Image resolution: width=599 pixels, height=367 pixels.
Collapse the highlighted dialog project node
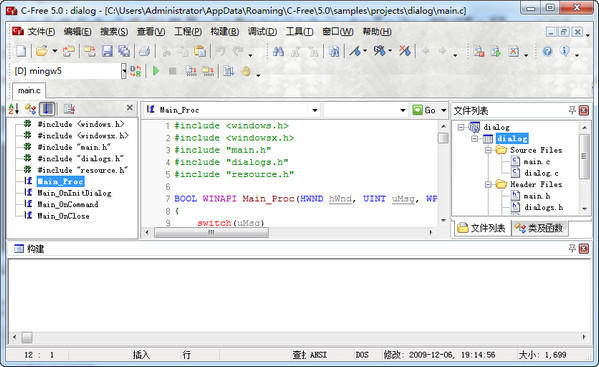tap(474, 138)
